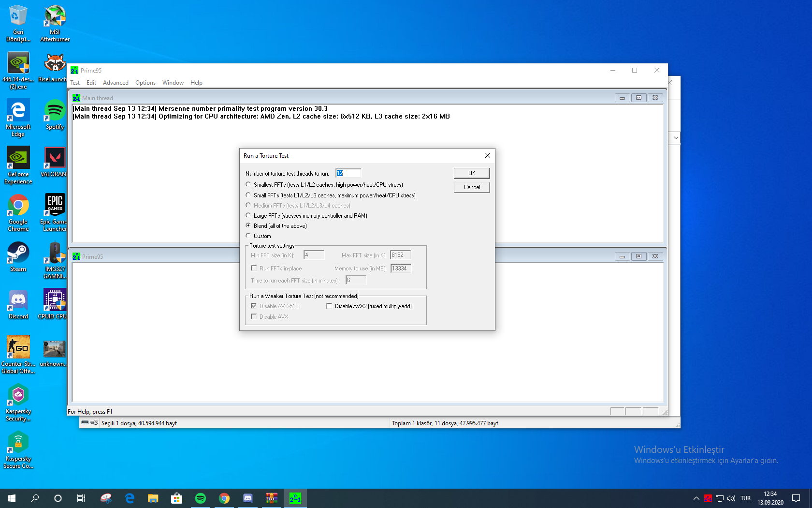This screenshot has height=508, width=812.
Task: Open RiseLauncher desktop shortcut
Action: point(53,68)
